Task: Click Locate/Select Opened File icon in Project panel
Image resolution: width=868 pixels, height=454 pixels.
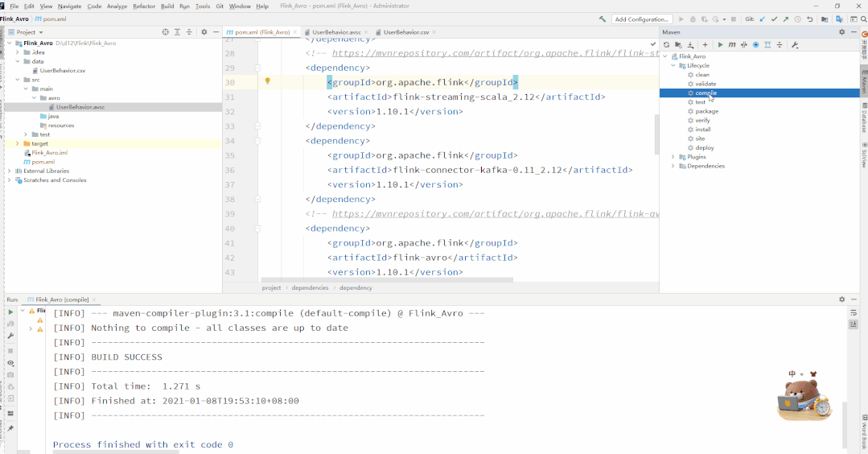Action: tap(165, 32)
